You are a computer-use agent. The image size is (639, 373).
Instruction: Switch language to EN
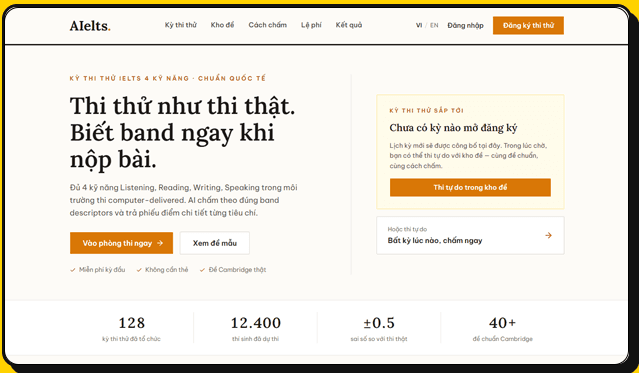[434, 25]
